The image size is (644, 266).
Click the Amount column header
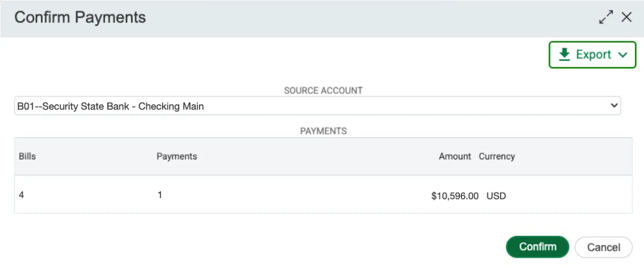click(455, 156)
